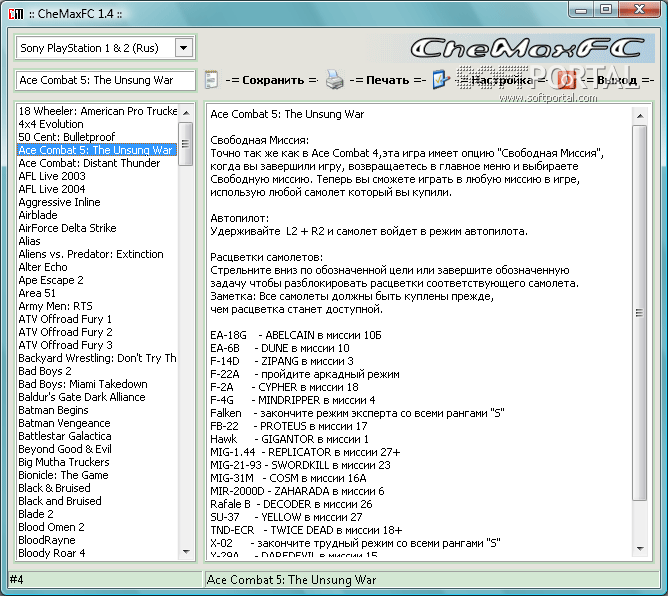The width and height of the screenshot is (668, 596).
Task: Quit via the Выход button
Action: [x=617, y=80]
